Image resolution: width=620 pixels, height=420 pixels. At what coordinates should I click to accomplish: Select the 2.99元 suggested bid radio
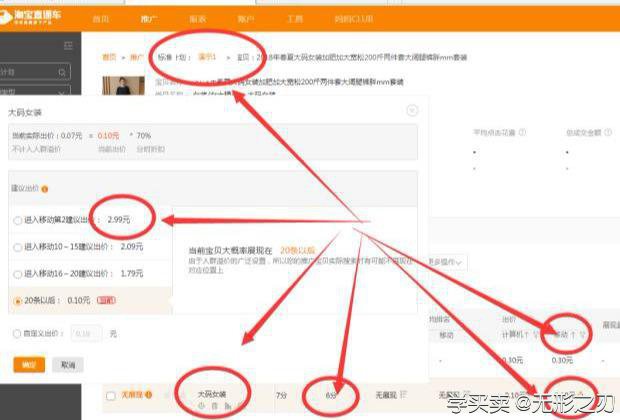[x=17, y=220]
